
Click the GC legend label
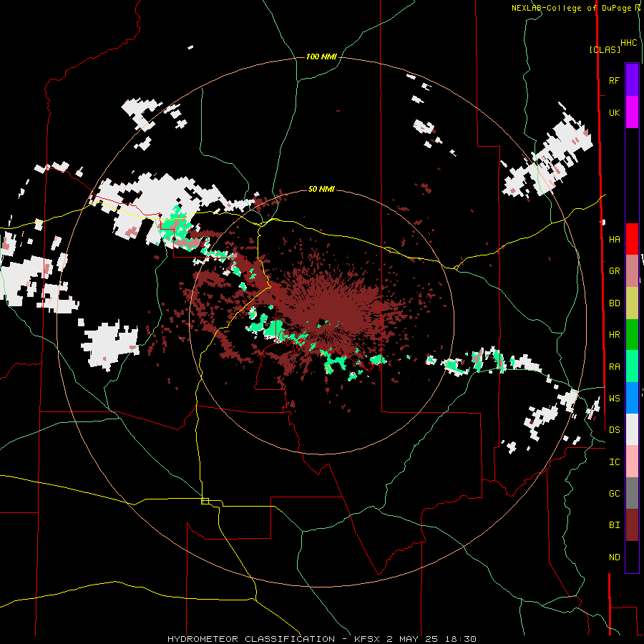coord(614,494)
